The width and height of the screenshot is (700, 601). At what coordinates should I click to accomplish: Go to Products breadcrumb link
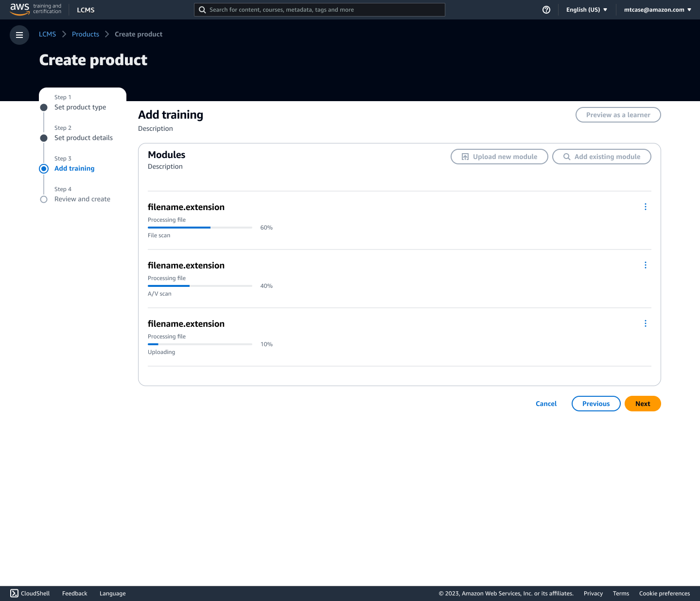pyautogui.click(x=86, y=34)
